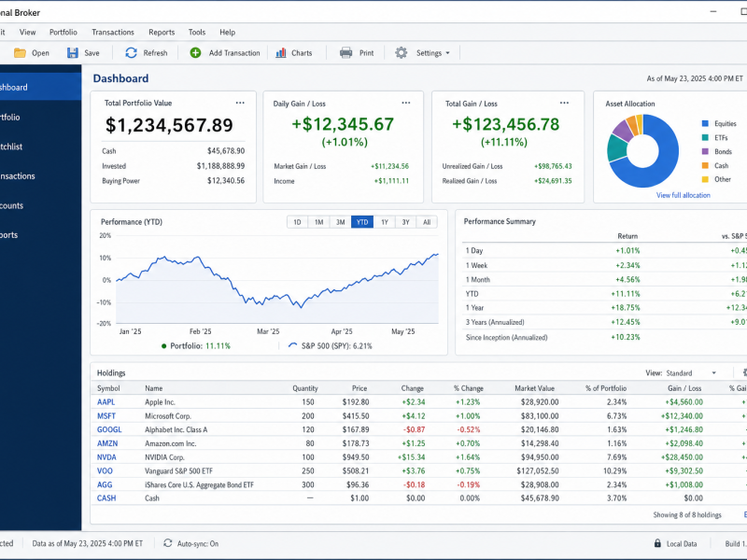Open the Portfolio menu

coord(63,33)
